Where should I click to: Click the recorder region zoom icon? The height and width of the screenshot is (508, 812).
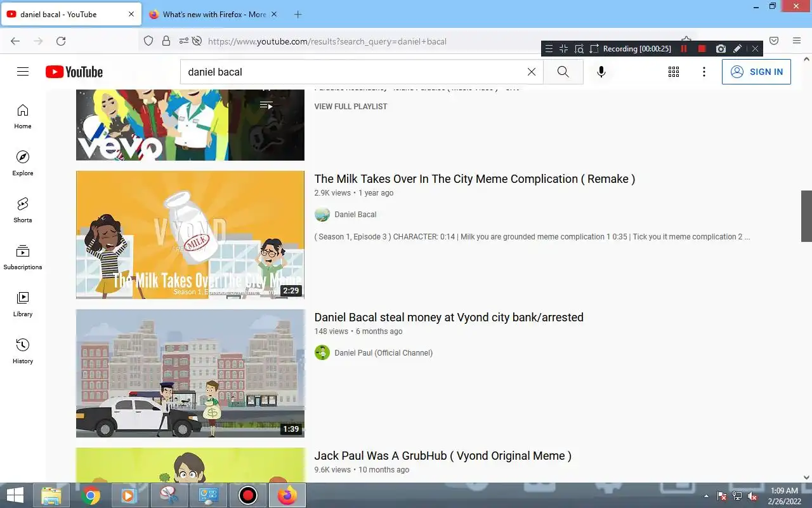579,48
